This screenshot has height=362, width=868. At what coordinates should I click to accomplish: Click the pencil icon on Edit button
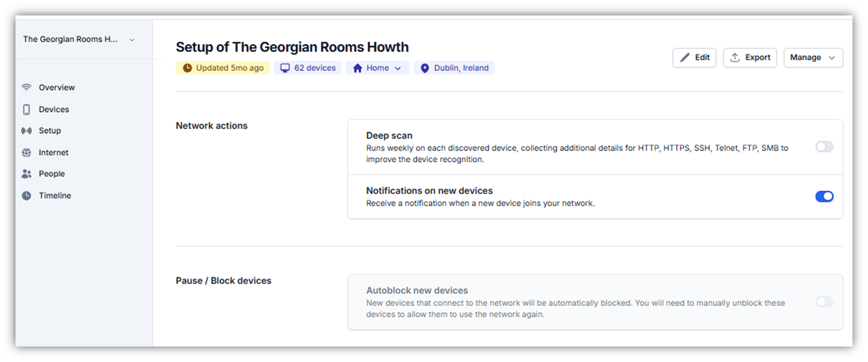[685, 58]
